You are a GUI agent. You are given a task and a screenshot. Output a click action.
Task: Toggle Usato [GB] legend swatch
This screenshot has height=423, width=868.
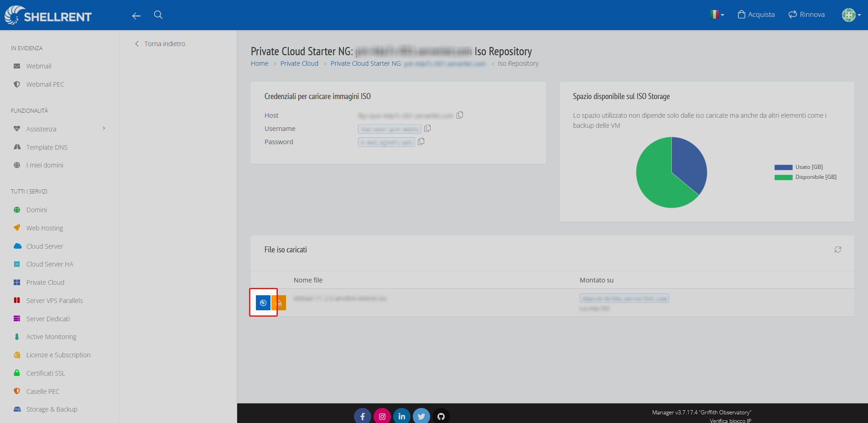(x=783, y=167)
